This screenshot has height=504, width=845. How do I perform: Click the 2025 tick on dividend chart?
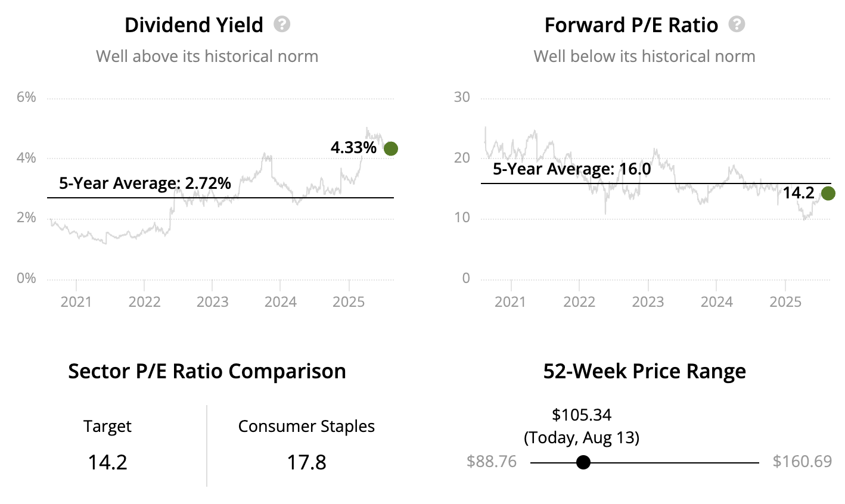coord(349,301)
